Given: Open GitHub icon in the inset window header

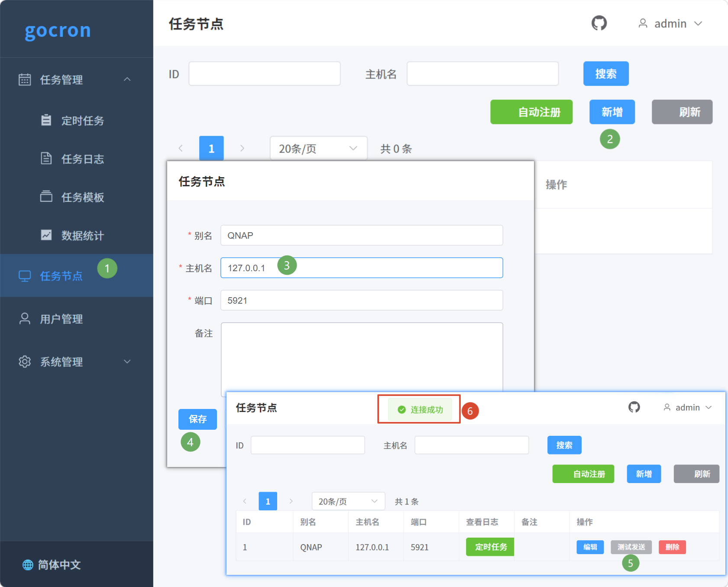Looking at the screenshot, I should click(x=634, y=407).
